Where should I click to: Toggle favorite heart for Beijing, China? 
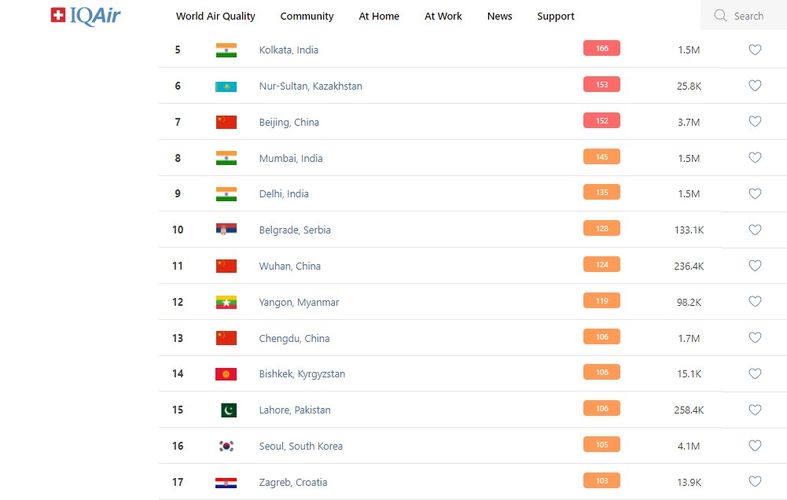click(755, 122)
